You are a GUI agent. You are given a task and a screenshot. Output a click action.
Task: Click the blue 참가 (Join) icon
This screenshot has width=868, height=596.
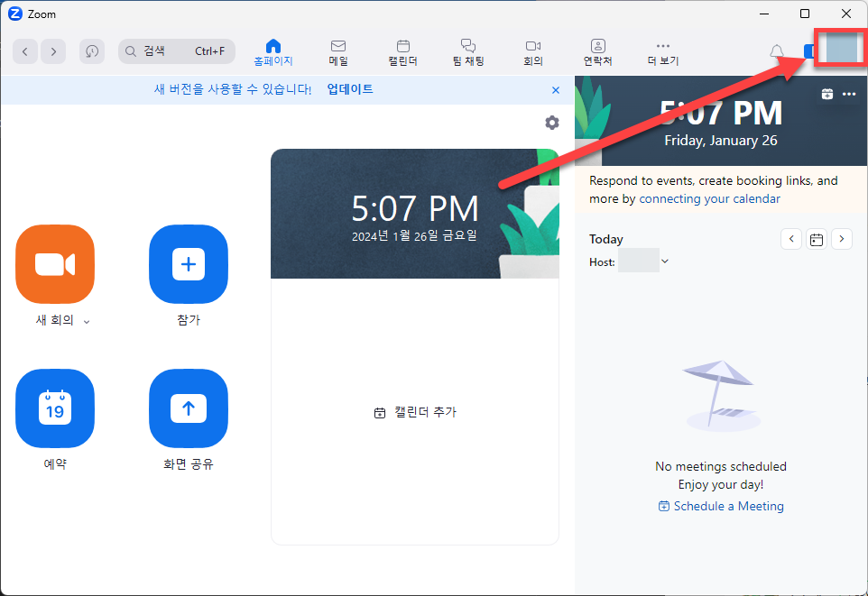[188, 264]
